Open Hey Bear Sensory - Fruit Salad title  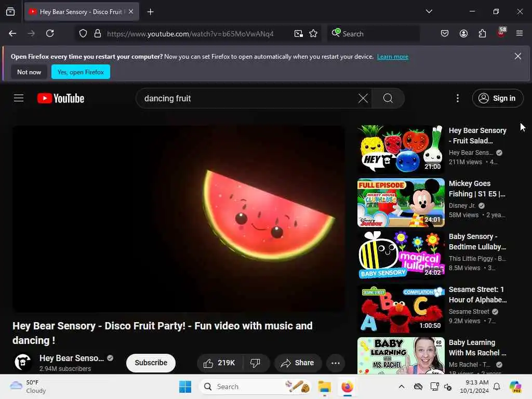[477, 136]
